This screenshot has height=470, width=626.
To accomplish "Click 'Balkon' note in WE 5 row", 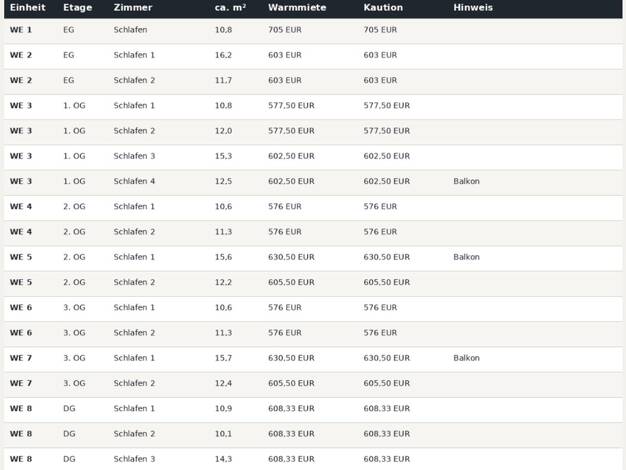I will pyautogui.click(x=466, y=257).
